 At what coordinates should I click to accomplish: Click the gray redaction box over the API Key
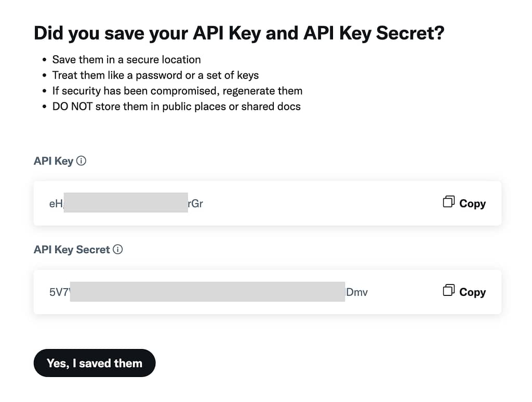click(126, 202)
